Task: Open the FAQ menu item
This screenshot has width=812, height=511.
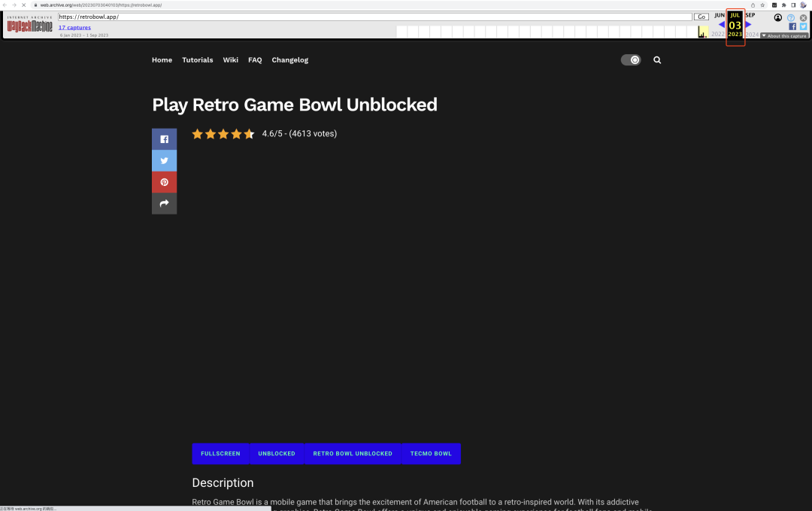Action: pyautogui.click(x=255, y=60)
